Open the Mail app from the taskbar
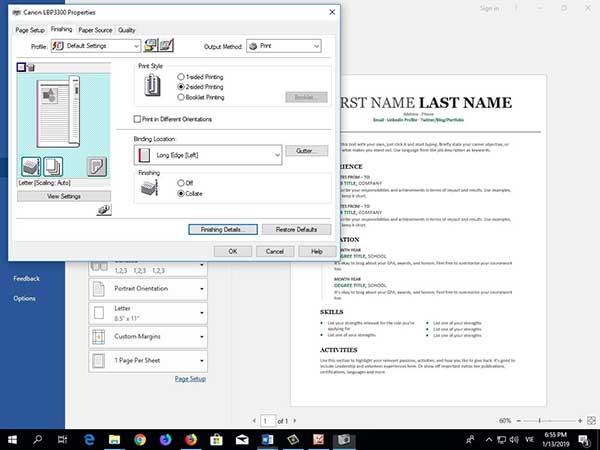600x450 pixels. [x=242, y=440]
